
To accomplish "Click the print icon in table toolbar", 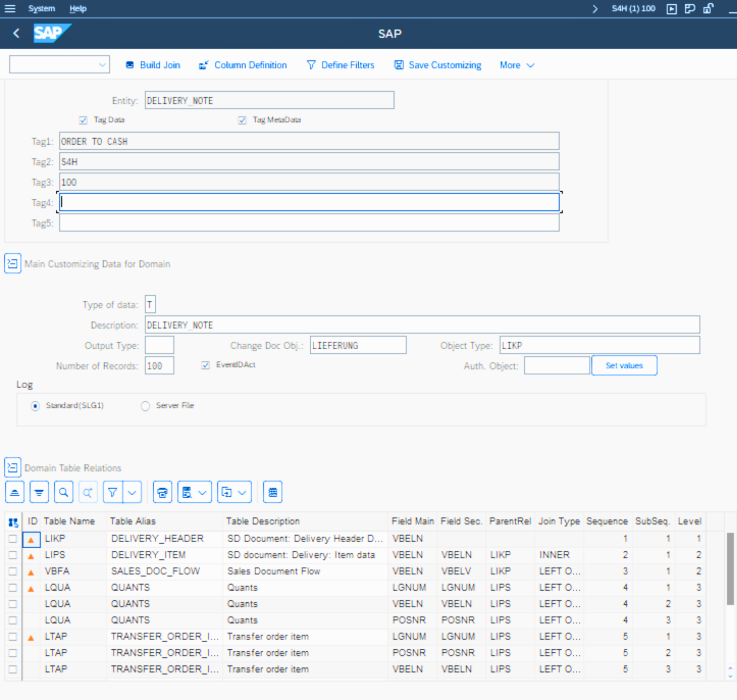I will tap(162, 492).
